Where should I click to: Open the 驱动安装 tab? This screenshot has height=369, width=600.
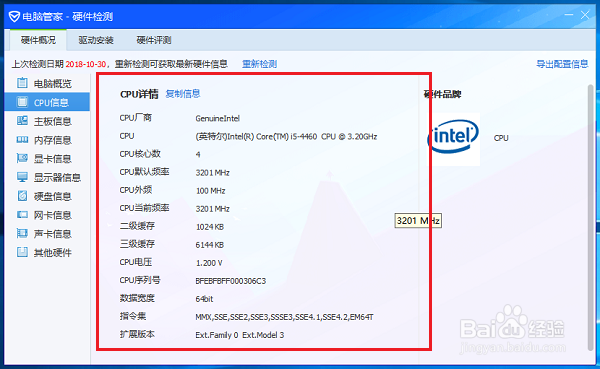tap(96, 40)
